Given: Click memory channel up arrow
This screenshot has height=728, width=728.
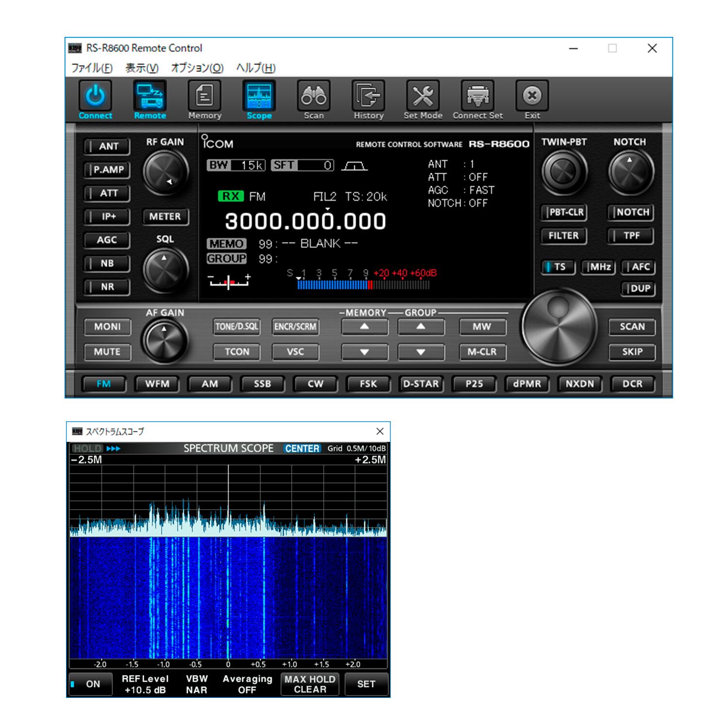Looking at the screenshot, I should pos(364,327).
